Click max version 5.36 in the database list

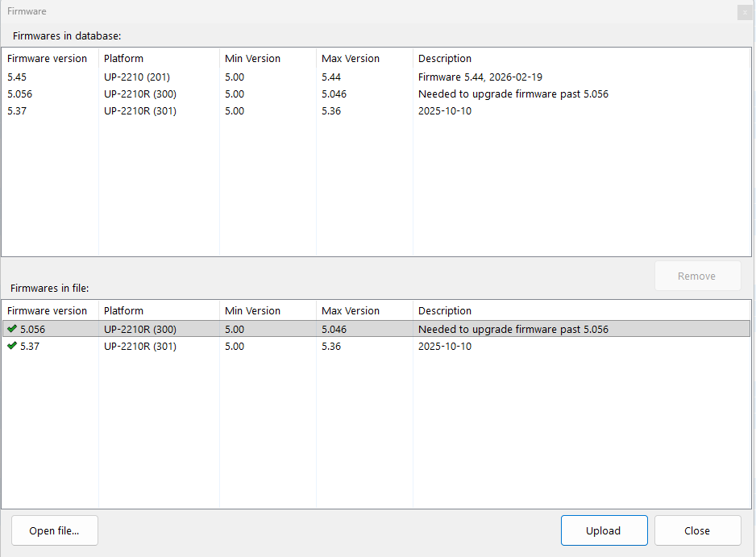coord(331,111)
